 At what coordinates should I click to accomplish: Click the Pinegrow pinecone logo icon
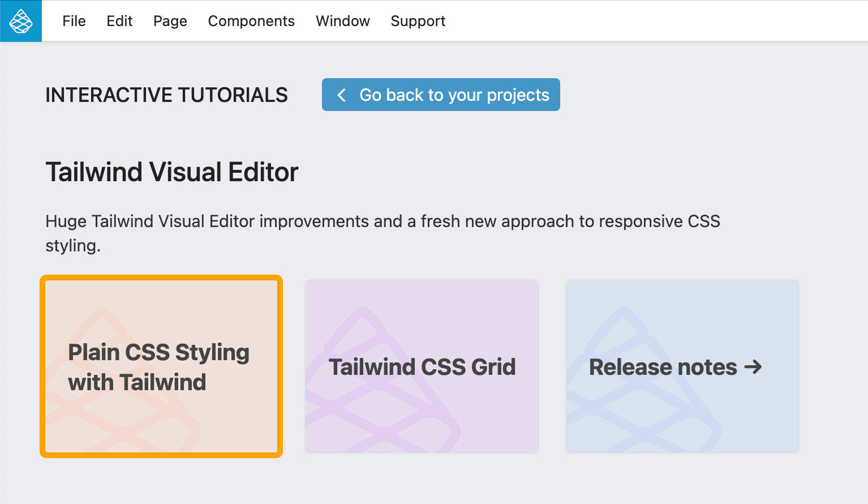21,21
